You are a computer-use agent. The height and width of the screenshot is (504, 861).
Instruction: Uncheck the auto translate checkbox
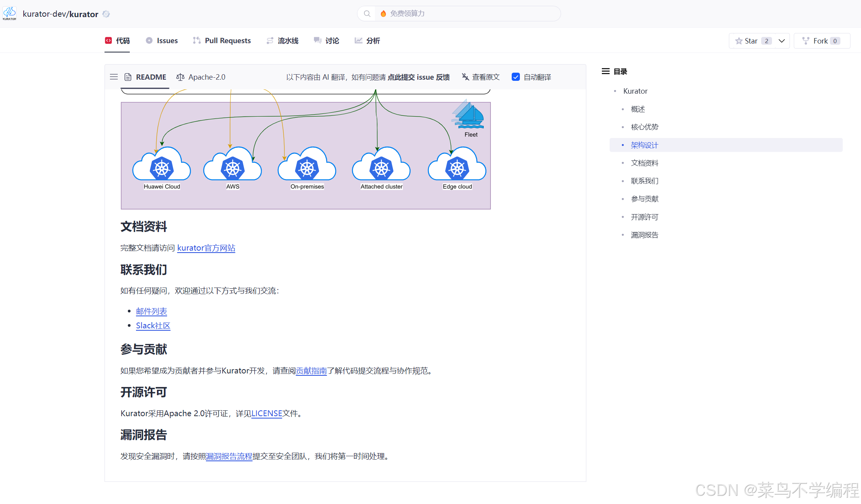coord(516,77)
